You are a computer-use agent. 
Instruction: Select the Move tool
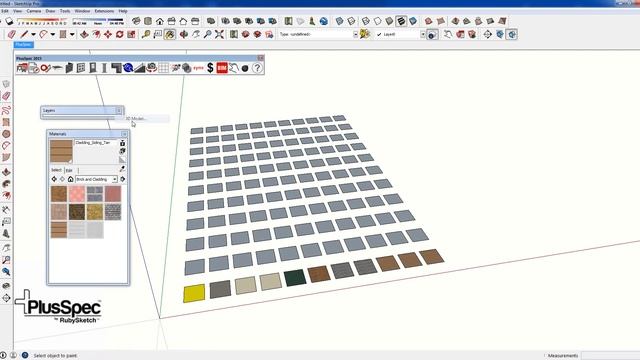point(108,34)
